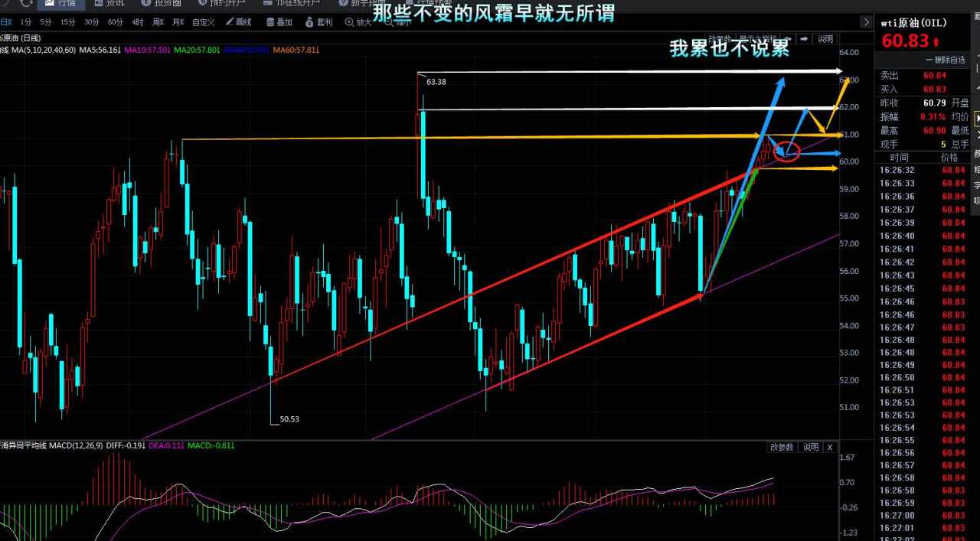The width and height of the screenshot is (980, 541).
Task: Switch chart to 月K monthly period
Action: [x=178, y=22]
